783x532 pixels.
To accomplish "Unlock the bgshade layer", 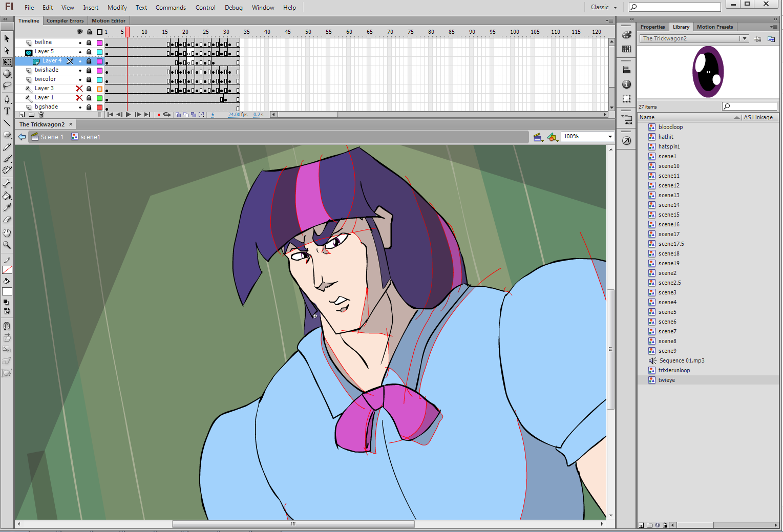I will (89, 107).
